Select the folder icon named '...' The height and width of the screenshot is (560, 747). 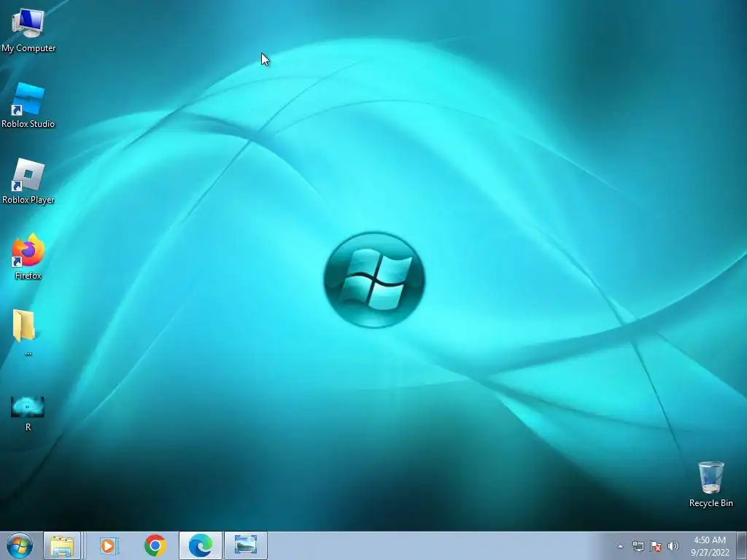25,332
